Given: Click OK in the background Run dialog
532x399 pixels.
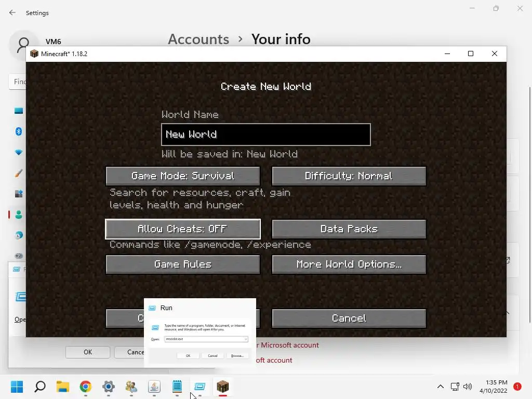Looking at the screenshot, I should [88, 352].
